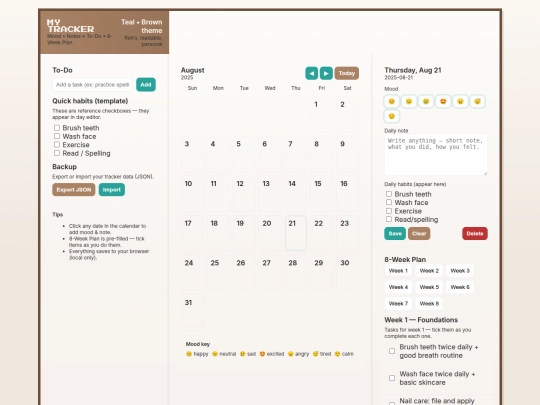The image size is (540, 405).
Task: Tick Read / Spelling in Quick habits
Action: coord(57,153)
